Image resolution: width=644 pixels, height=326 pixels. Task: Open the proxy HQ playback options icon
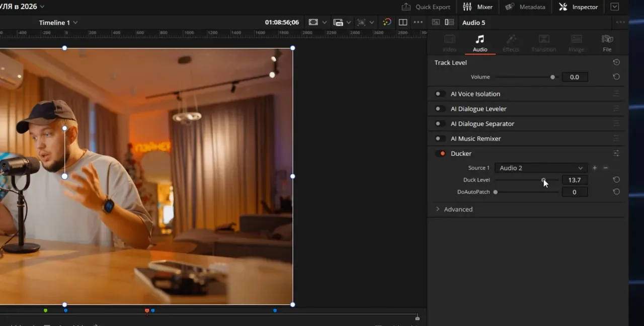(338, 22)
